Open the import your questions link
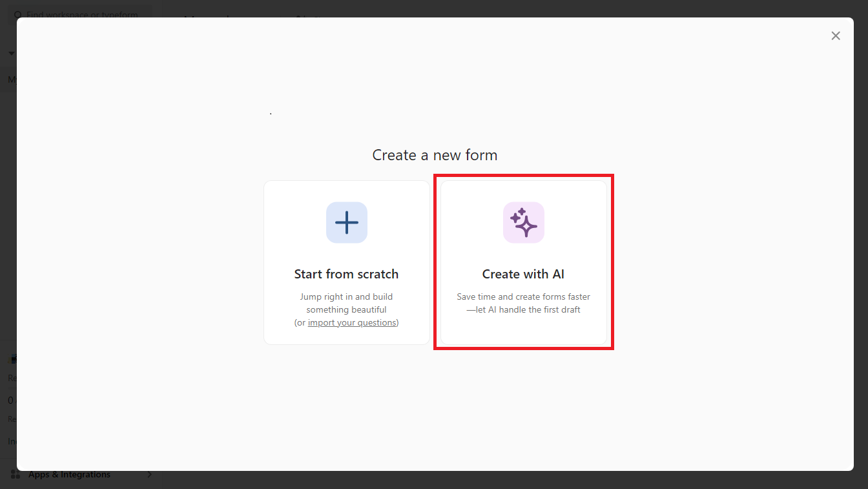The image size is (868, 489). (x=352, y=322)
